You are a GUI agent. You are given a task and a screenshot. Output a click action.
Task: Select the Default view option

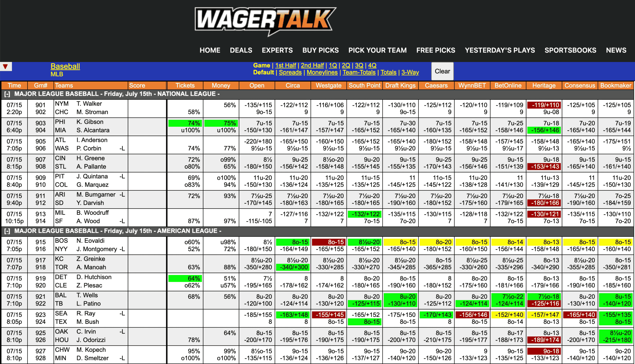263,72
